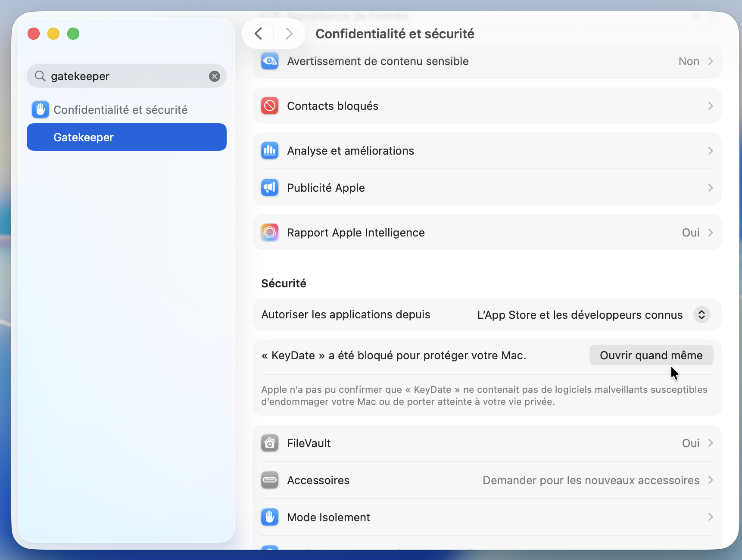Select Confidentialité et sécurité in sidebar
Screen dimensions: 742x560
pos(120,110)
